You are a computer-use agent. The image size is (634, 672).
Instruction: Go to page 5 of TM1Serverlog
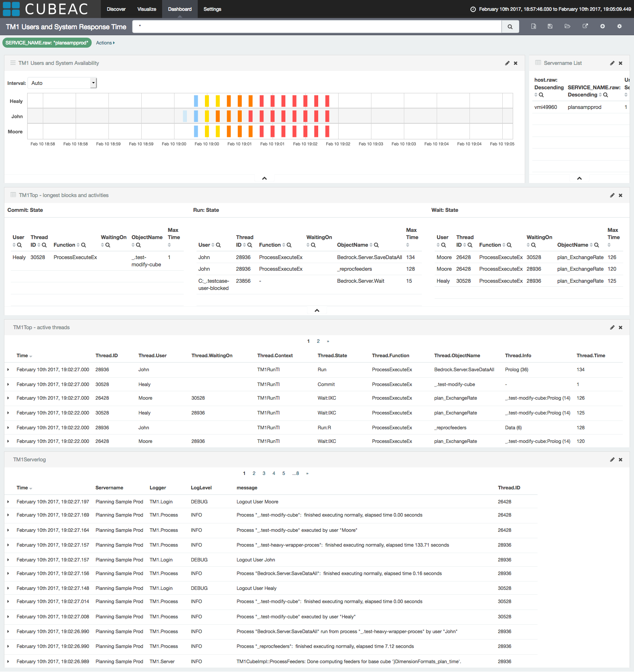283,473
